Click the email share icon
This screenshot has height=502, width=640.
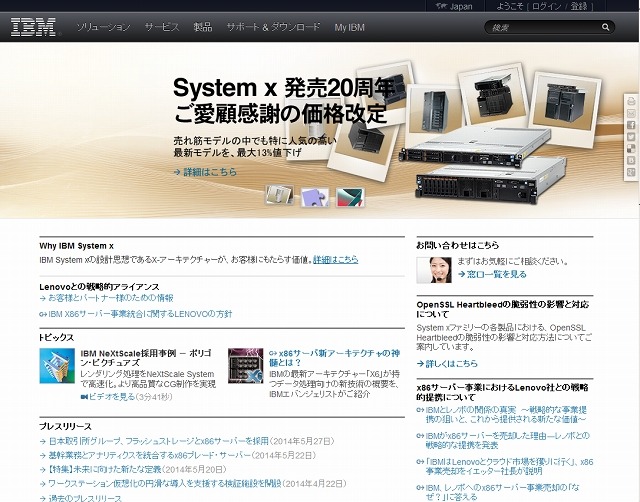point(631,113)
